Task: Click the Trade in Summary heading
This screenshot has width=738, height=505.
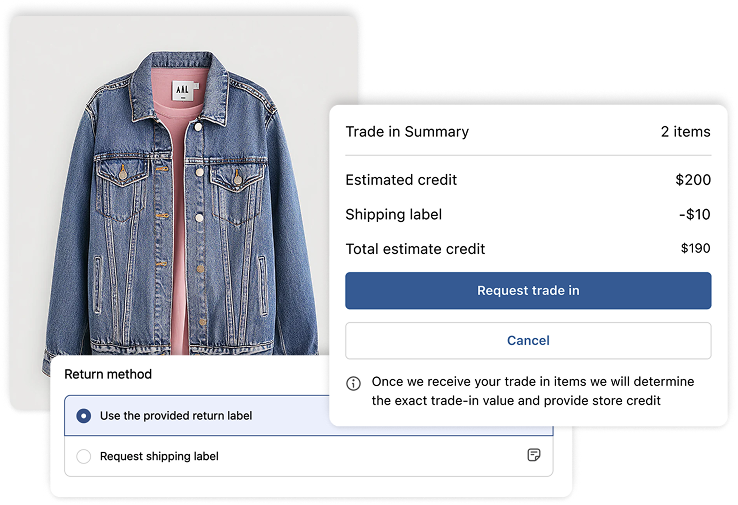Action: (x=407, y=132)
